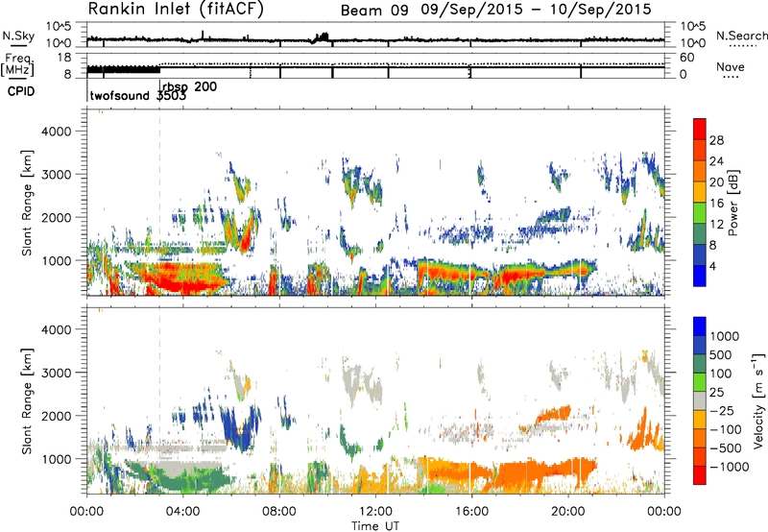Click the '60' Nave axis tick

[686, 58]
